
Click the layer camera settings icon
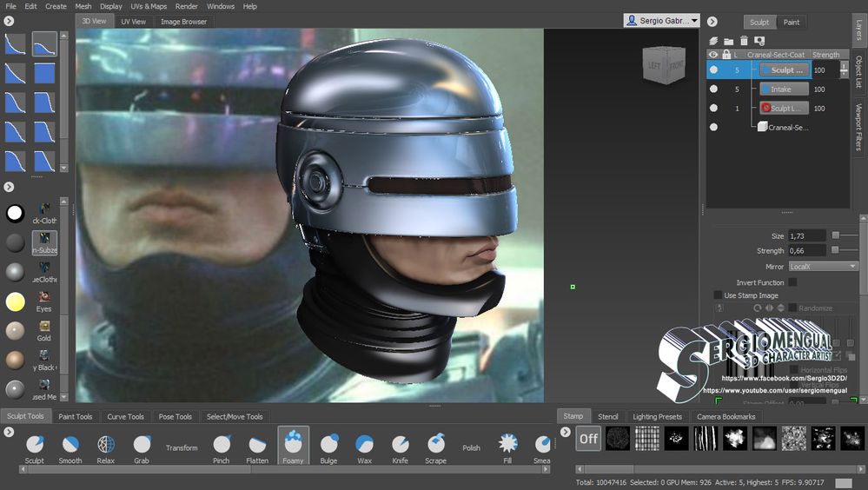(x=759, y=41)
